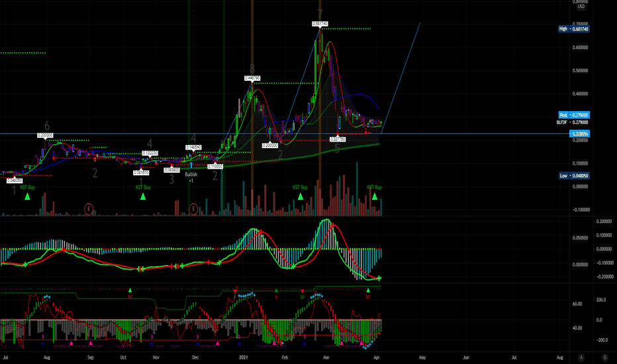Click the Post 0.279000 price label
This screenshot has width=617, height=364.
pos(574,115)
